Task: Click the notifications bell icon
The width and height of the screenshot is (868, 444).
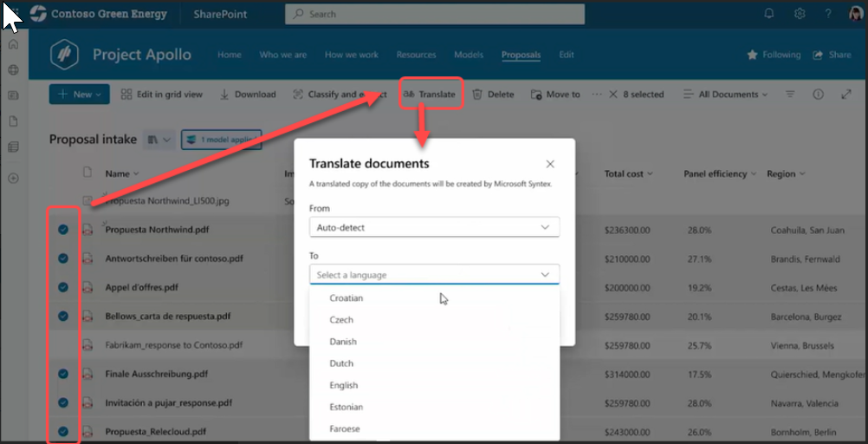Action: (x=769, y=14)
